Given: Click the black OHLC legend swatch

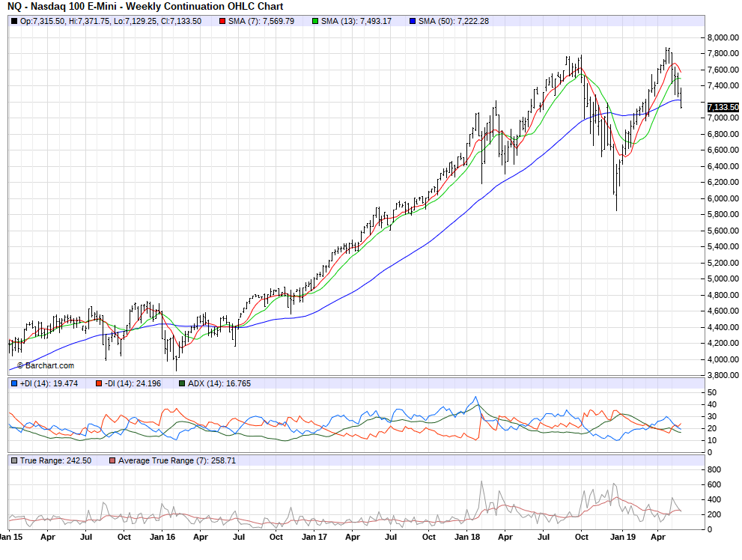Looking at the screenshot, I should click(x=14, y=21).
